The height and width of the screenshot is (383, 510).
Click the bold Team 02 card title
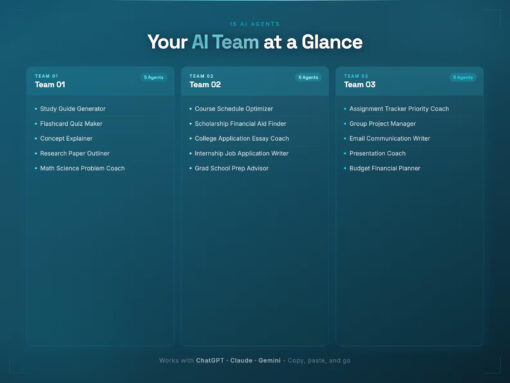pos(205,85)
